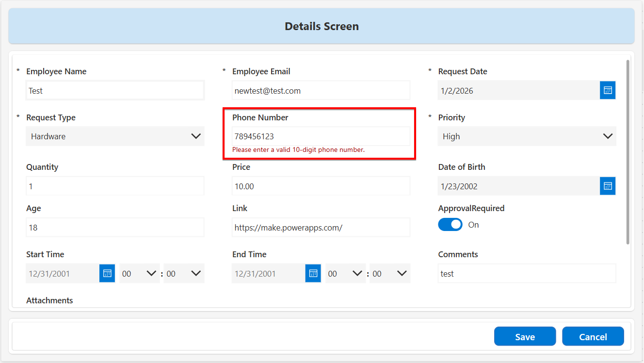Expand the End Time hour dropdown

click(345, 274)
